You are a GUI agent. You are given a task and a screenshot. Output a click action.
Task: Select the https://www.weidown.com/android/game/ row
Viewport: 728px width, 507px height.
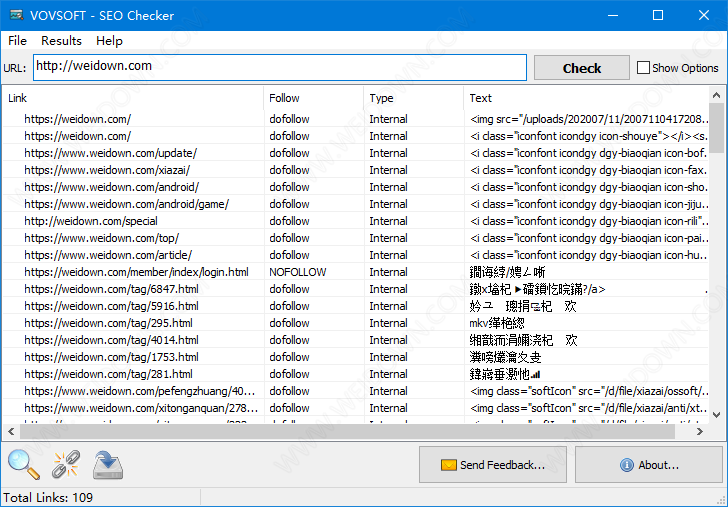pos(356,204)
